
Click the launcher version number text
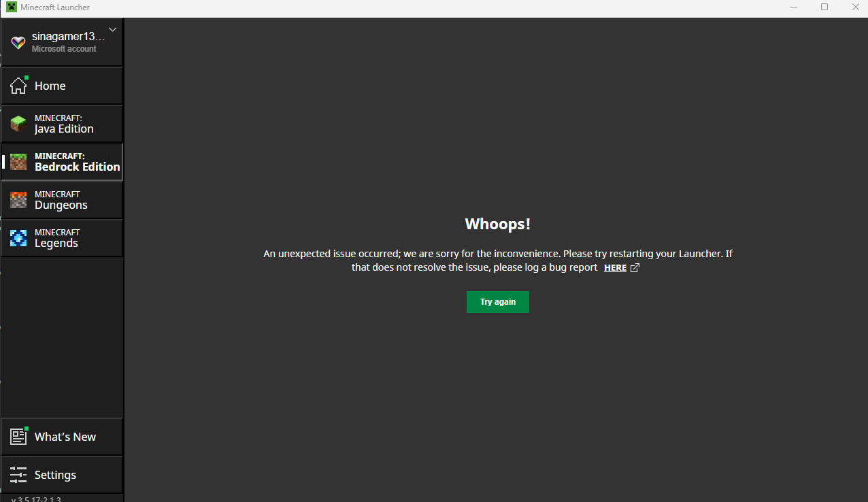(x=36, y=499)
